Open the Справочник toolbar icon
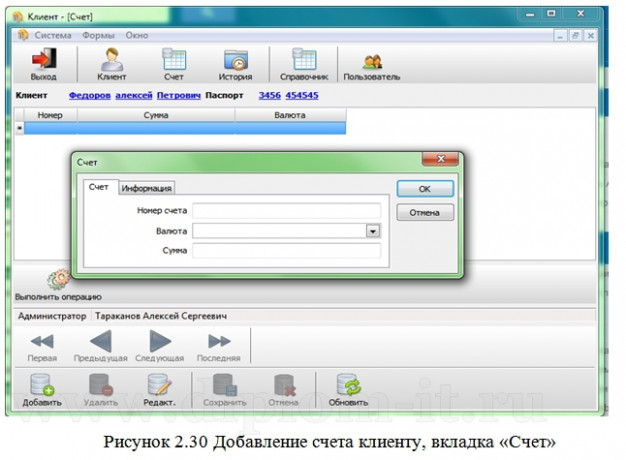 [x=304, y=60]
